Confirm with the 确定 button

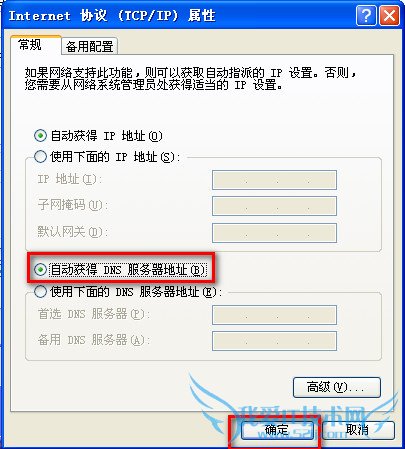pyautogui.click(x=277, y=430)
